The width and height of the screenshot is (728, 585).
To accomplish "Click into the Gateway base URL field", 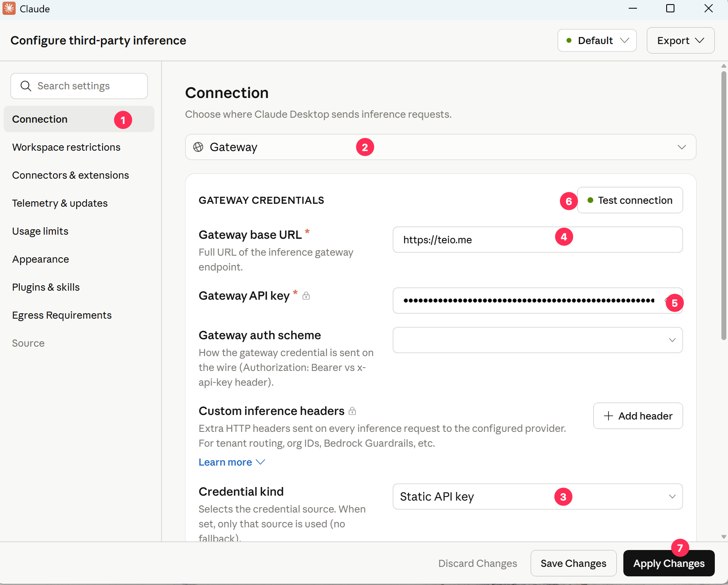I will [x=538, y=240].
